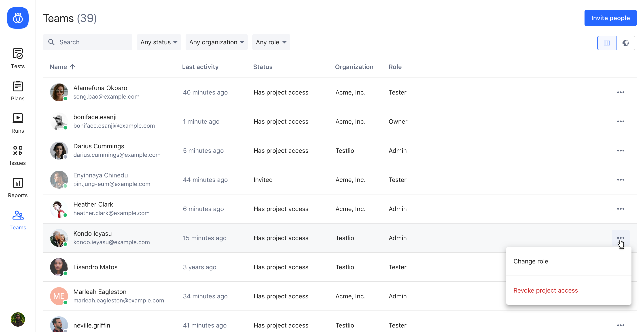This screenshot has width=644, height=332.
Task: Open Reports from the sidebar
Action: 18,188
